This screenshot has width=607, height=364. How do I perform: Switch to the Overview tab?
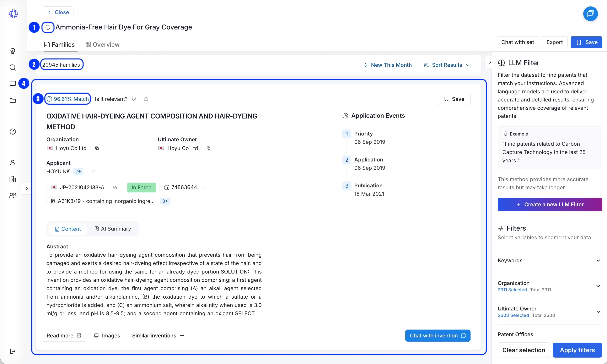pyautogui.click(x=102, y=45)
